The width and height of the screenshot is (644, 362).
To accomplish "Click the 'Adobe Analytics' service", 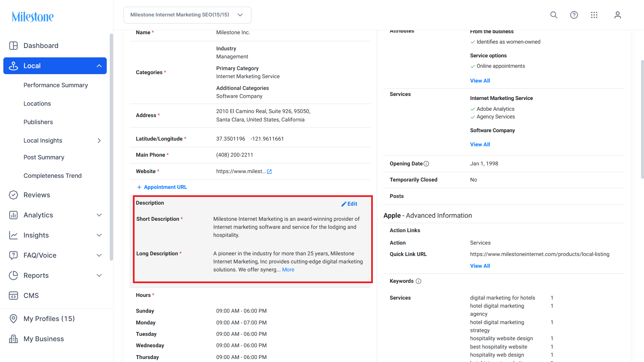I will click(x=495, y=109).
